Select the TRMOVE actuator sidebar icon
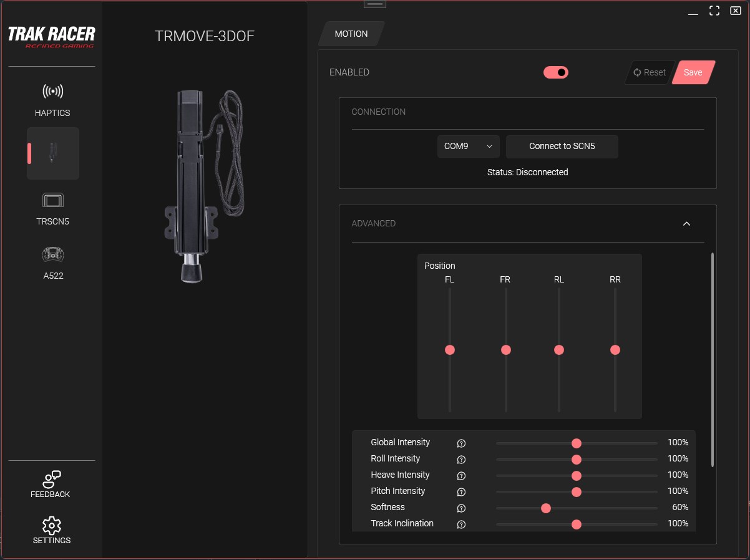The image size is (750, 560). [53, 153]
